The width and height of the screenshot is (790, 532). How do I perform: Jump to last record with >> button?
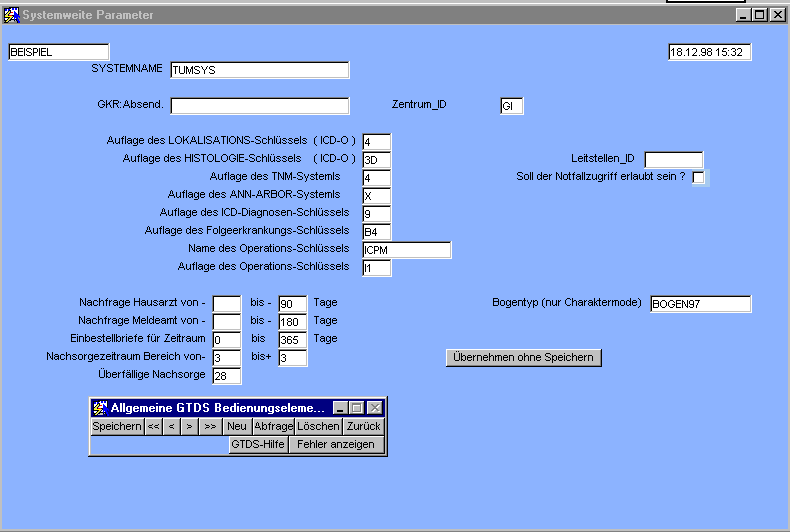(210, 426)
